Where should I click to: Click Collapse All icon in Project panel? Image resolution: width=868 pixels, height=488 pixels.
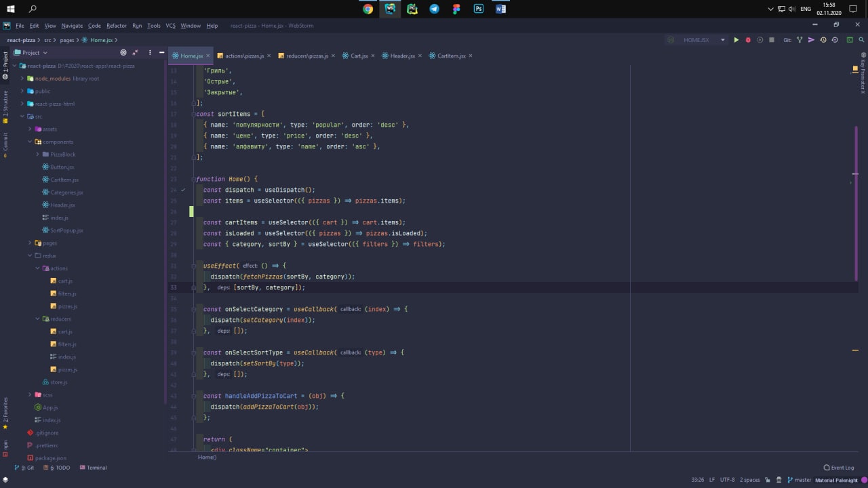135,52
